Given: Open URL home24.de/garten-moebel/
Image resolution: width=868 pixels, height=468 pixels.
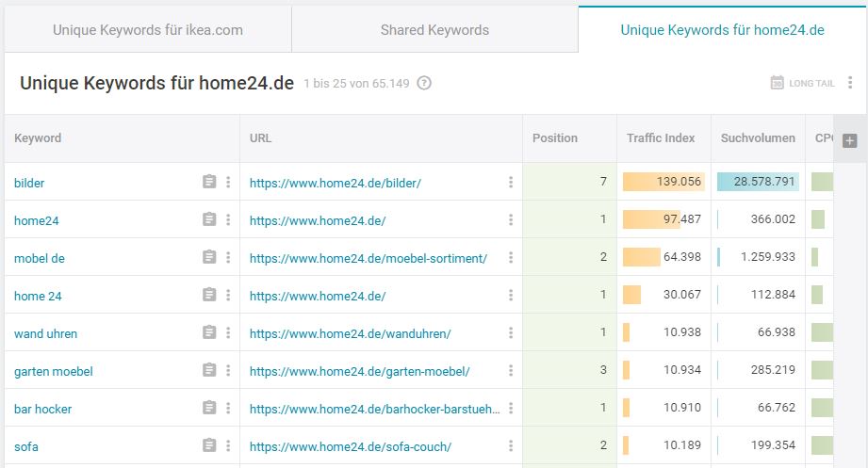Looking at the screenshot, I should [360, 371].
